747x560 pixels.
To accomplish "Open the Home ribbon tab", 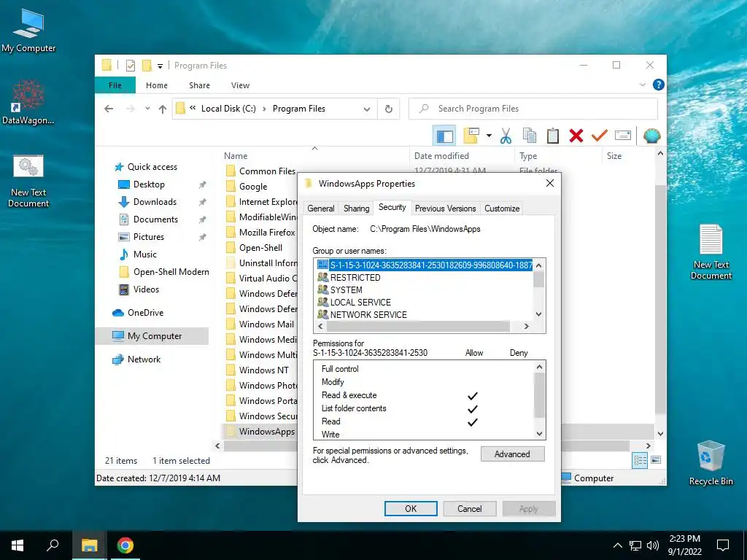I will (157, 85).
